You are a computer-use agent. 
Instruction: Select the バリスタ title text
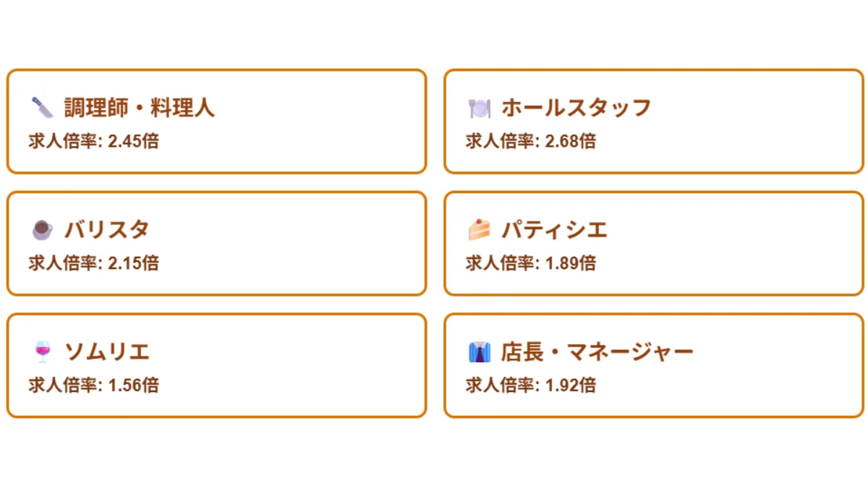tap(107, 230)
